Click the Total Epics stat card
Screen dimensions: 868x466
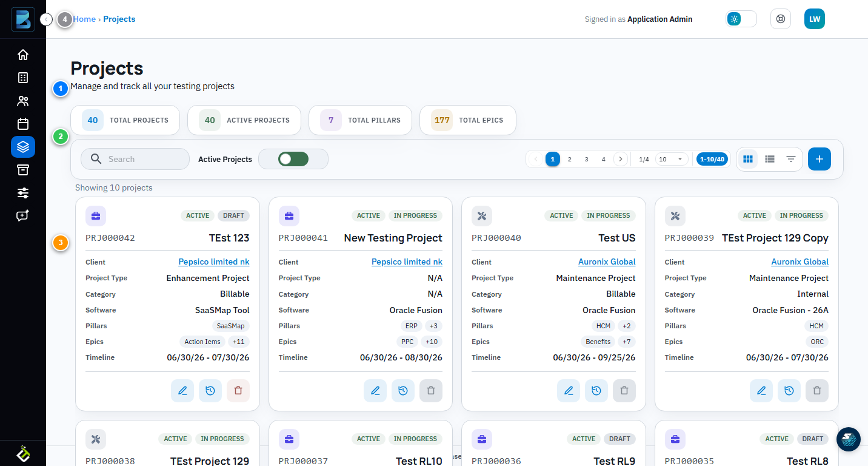pos(468,120)
